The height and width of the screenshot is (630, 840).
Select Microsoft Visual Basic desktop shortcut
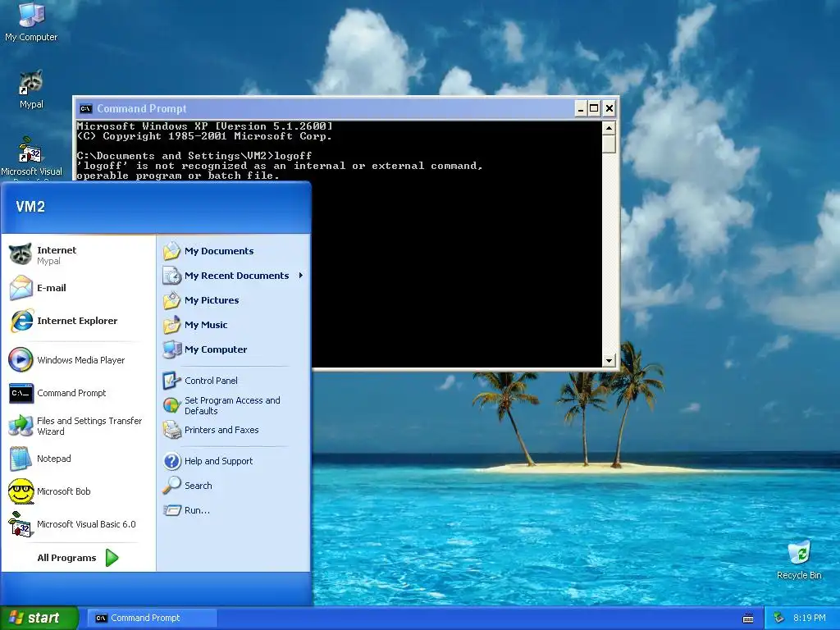click(x=31, y=157)
